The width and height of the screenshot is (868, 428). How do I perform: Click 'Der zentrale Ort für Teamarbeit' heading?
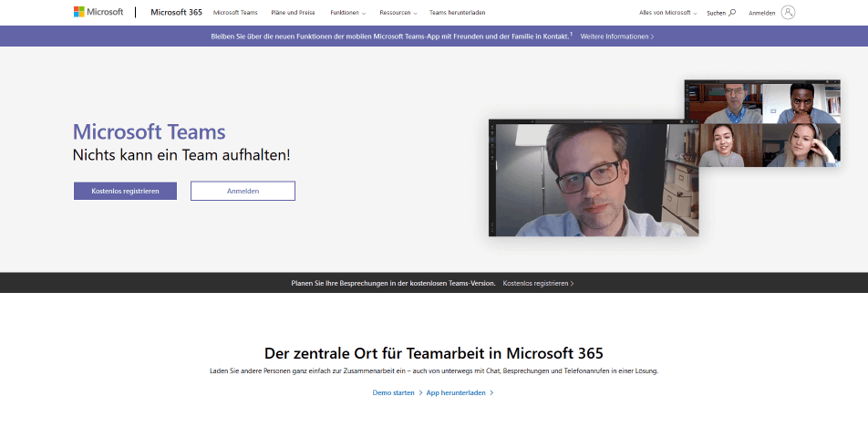pos(433,353)
